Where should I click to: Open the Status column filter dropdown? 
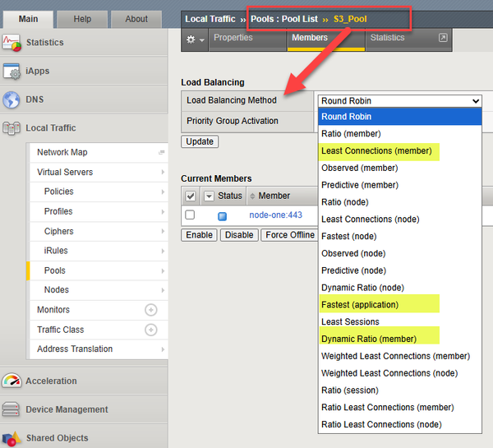click(x=209, y=196)
